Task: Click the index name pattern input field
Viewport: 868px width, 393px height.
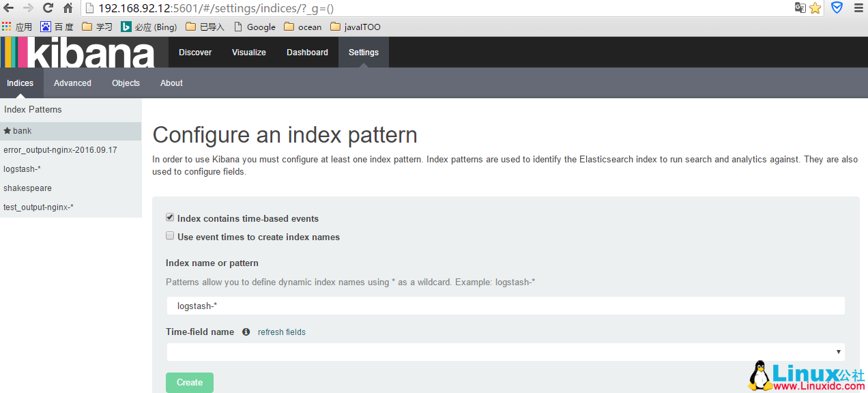Action: (x=505, y=306)
